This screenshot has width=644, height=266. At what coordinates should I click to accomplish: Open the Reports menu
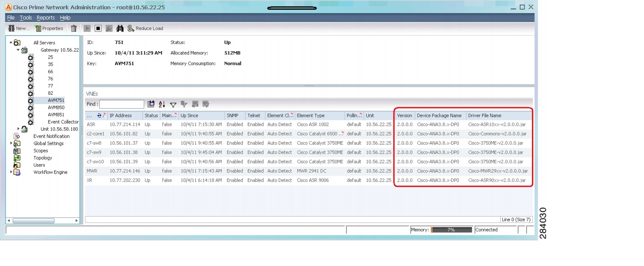46,17
